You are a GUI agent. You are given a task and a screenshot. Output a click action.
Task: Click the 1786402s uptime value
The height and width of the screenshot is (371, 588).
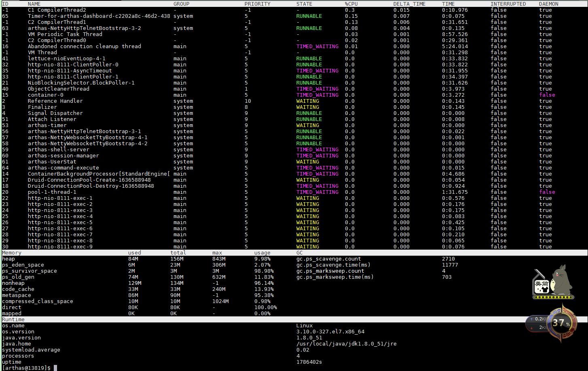tap(309, 362)
